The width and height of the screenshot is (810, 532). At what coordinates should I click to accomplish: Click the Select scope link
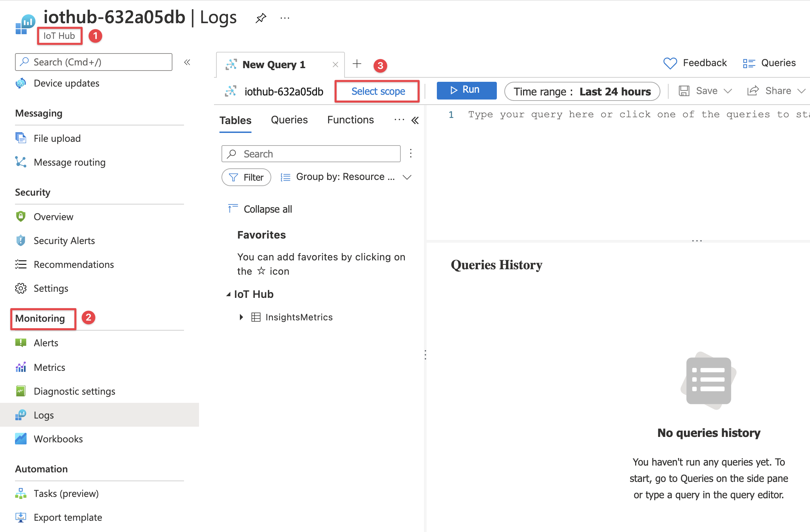[378, 91]
